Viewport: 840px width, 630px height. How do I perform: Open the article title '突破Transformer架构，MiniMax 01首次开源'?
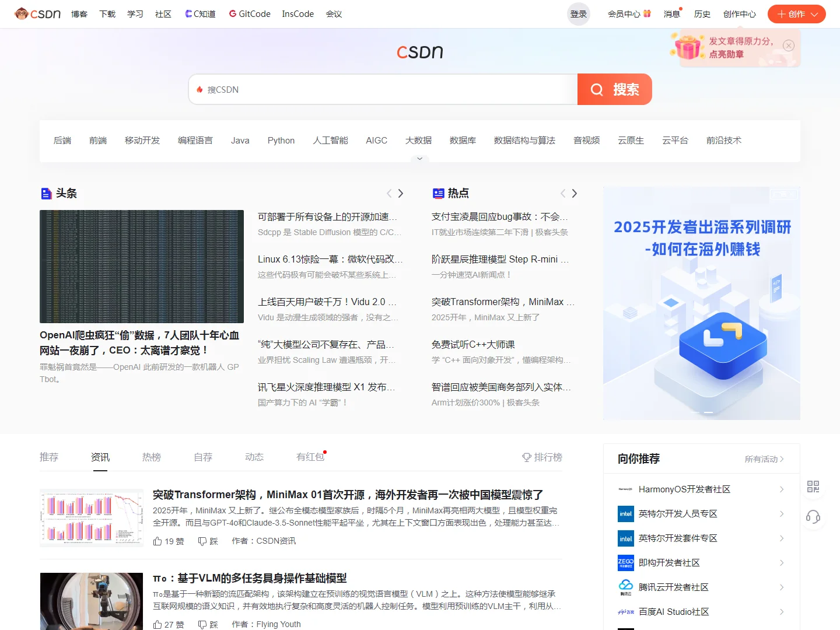(348, 495)
